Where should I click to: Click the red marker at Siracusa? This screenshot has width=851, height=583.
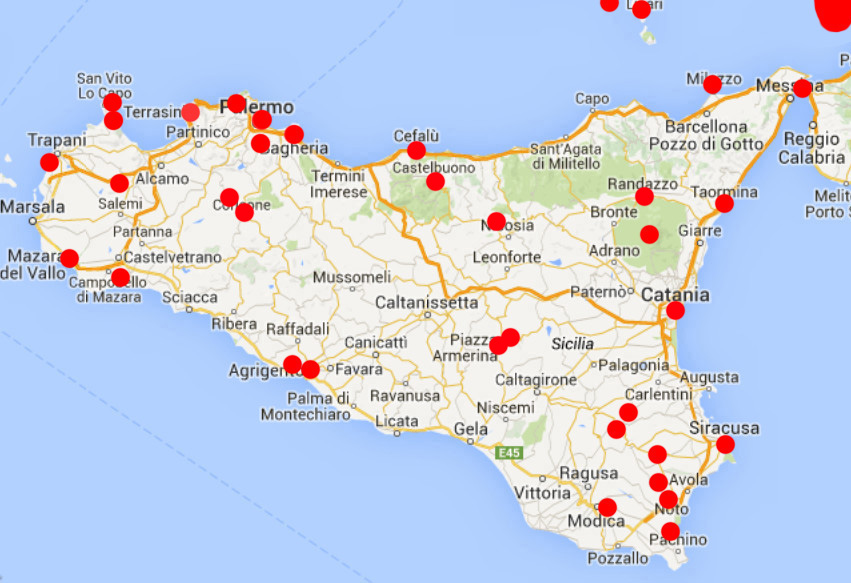[x=725, y=444]
